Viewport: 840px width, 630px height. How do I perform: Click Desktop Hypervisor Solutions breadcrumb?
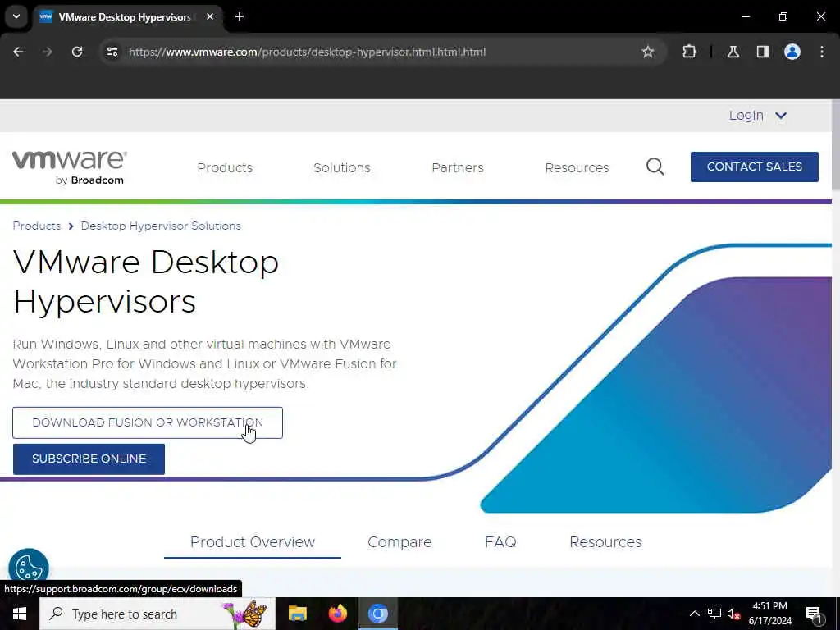click(x=161, y=226)
